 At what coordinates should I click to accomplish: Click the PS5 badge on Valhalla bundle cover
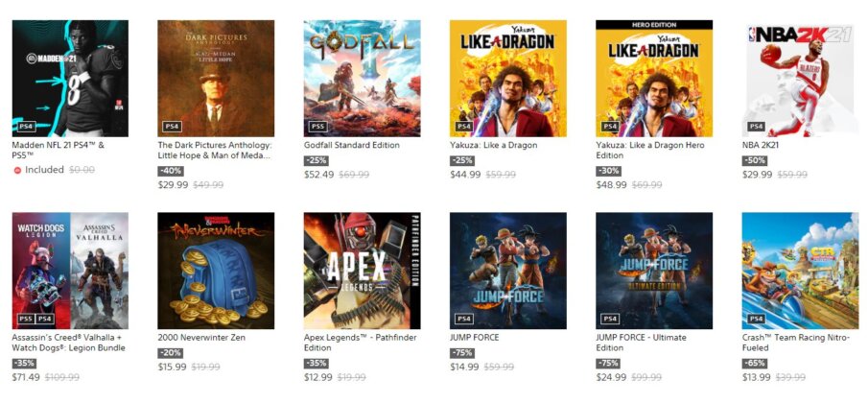click(26, 319)
